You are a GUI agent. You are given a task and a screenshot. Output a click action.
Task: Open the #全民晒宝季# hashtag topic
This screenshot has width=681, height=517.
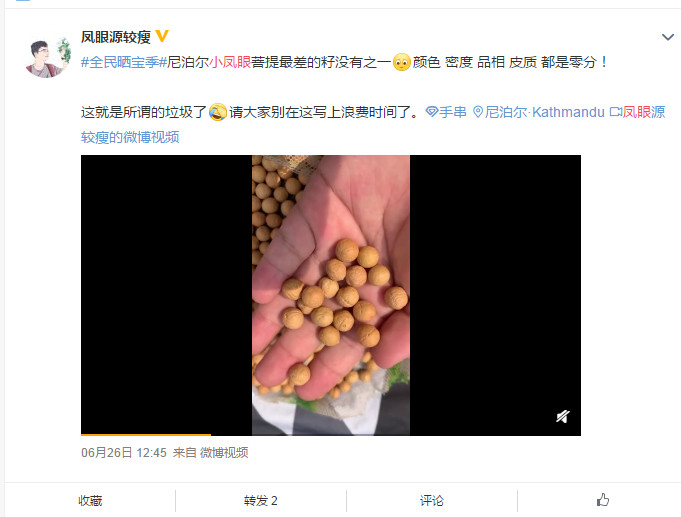pyautogui.click(x=124, y=62)
